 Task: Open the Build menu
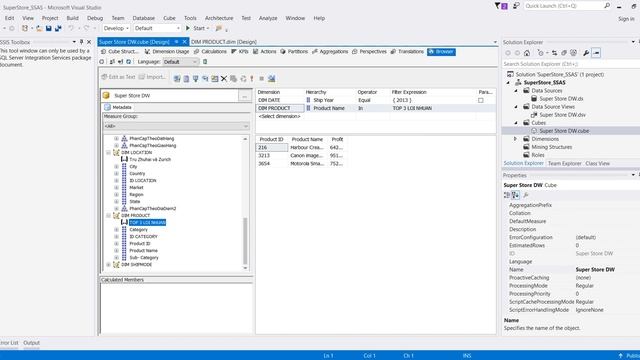[x=72, y=18]
